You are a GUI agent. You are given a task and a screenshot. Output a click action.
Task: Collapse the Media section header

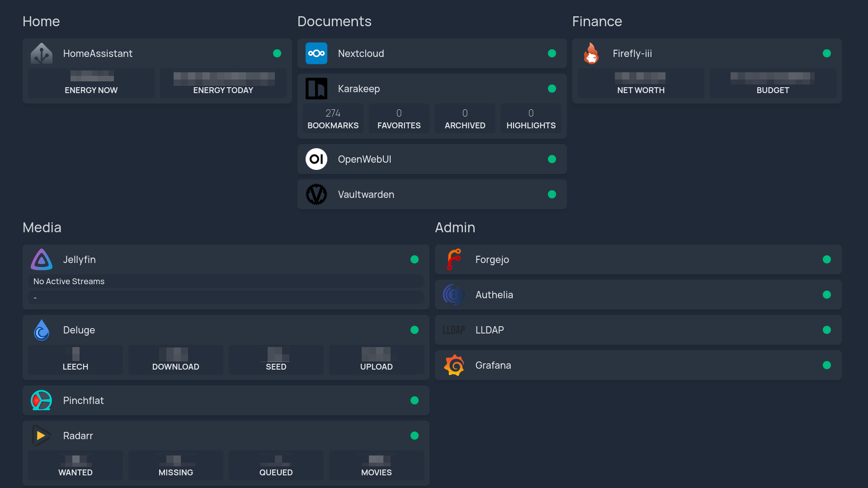coord(42,227)
